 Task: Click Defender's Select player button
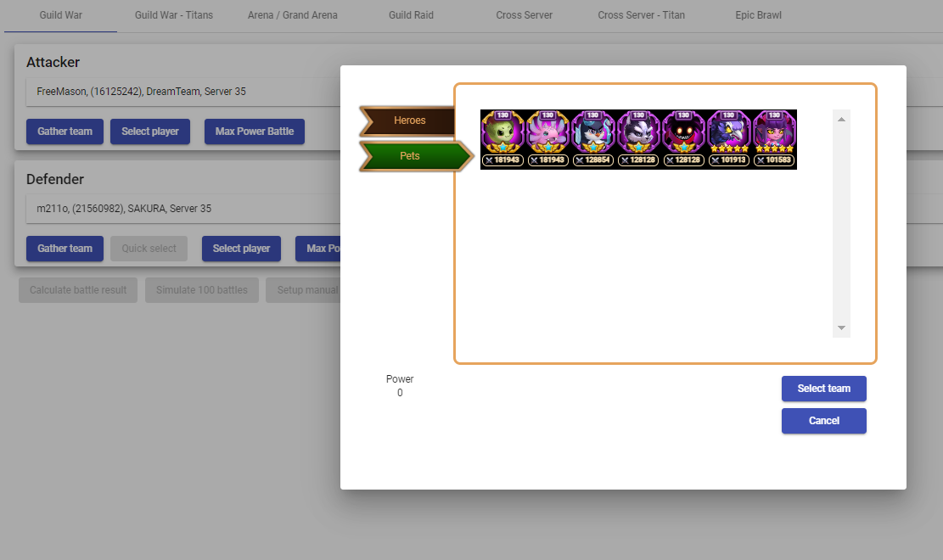pyautogui.click(x=241, y=249)
